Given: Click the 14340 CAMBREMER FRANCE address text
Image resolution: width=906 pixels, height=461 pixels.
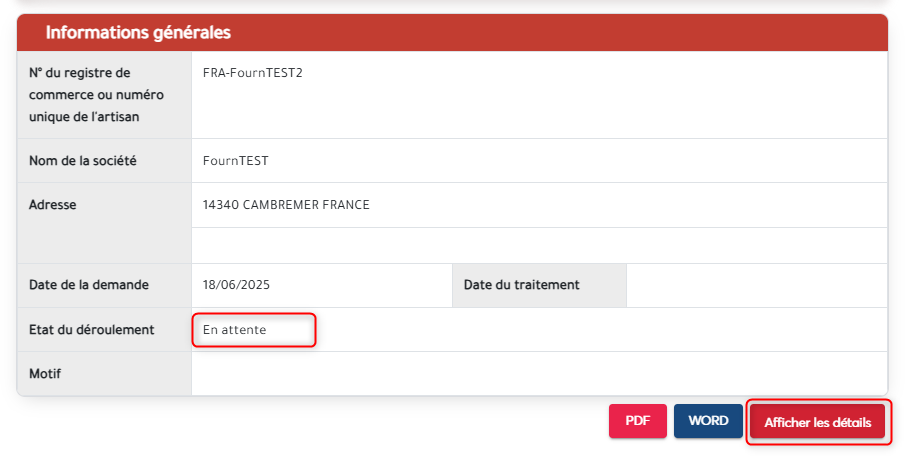Looking at the screenshot, I should point(286,205).
